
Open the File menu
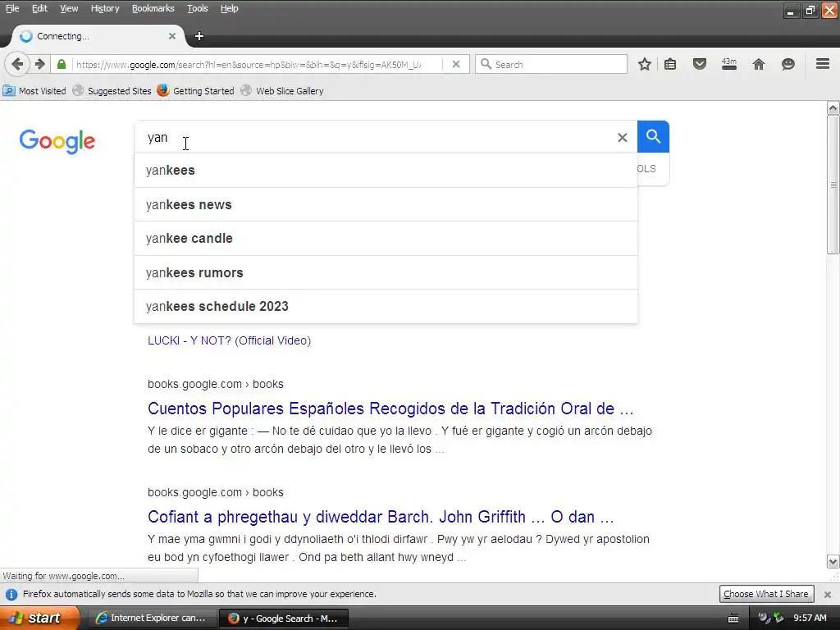(12, 8)
